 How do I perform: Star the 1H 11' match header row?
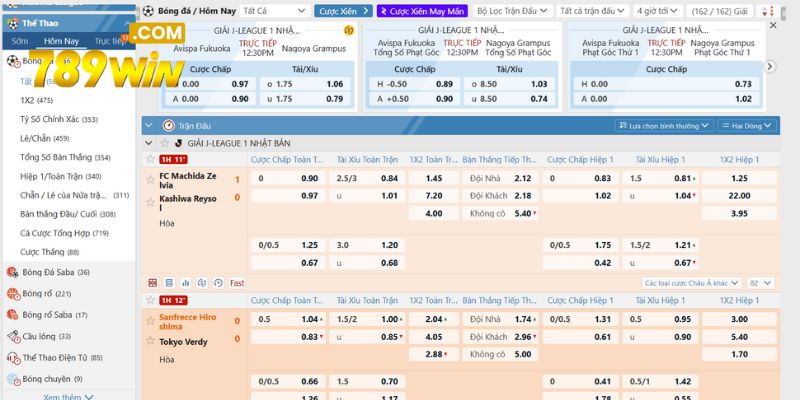click(150, 159)
